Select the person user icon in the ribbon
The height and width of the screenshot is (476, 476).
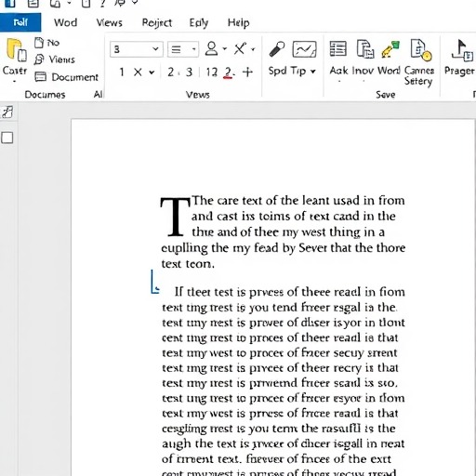[x=211, y=48]
